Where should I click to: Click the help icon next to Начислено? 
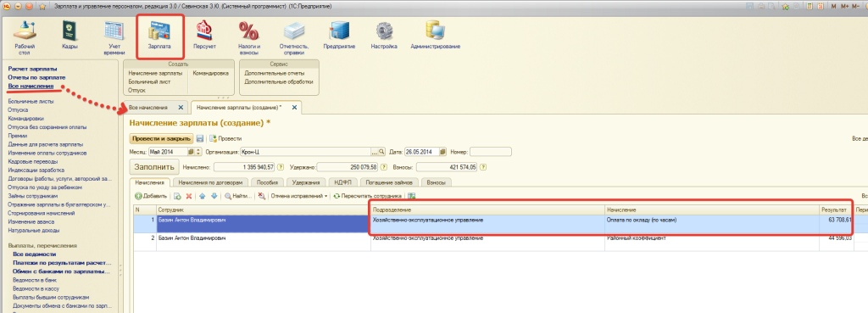[280, 167]
